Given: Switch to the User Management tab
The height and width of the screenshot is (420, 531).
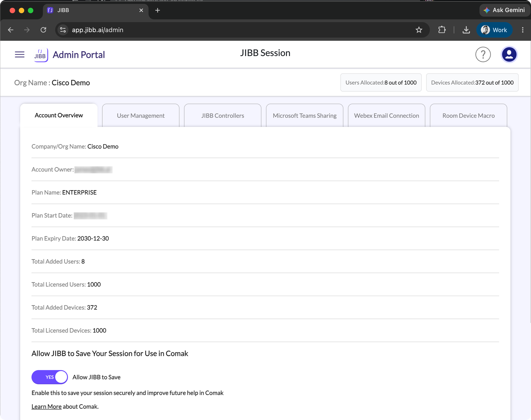Looking at the screenshot, I should click(x=141, y=116).
